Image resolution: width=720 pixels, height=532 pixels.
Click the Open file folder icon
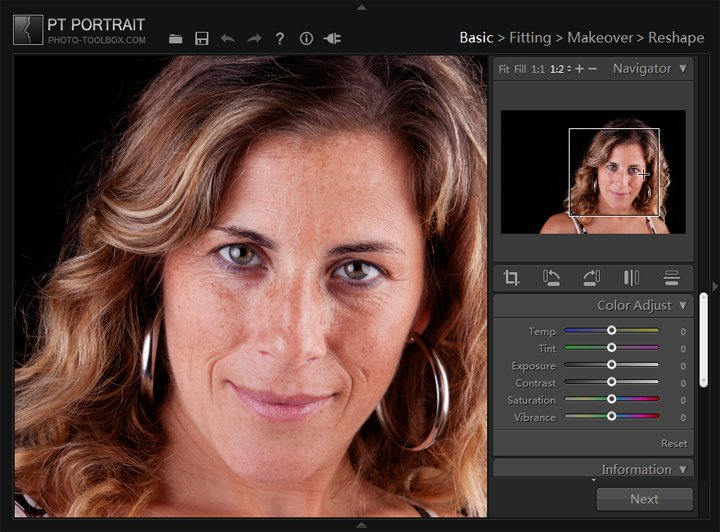point(176,38)
